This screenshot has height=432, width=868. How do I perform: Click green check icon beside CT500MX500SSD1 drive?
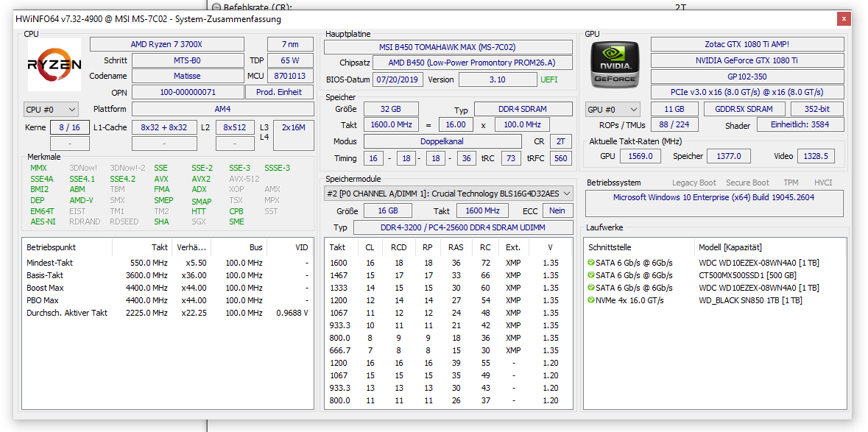point(591,275)
